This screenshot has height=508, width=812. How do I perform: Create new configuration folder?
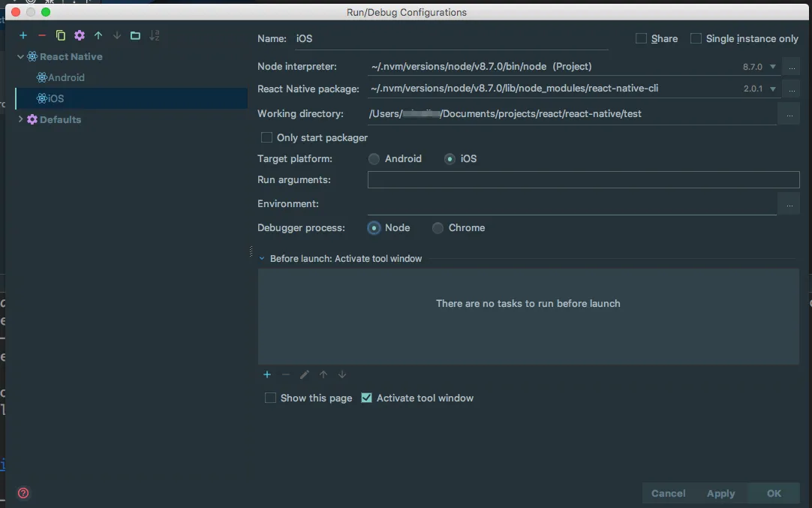coord(135,35)
